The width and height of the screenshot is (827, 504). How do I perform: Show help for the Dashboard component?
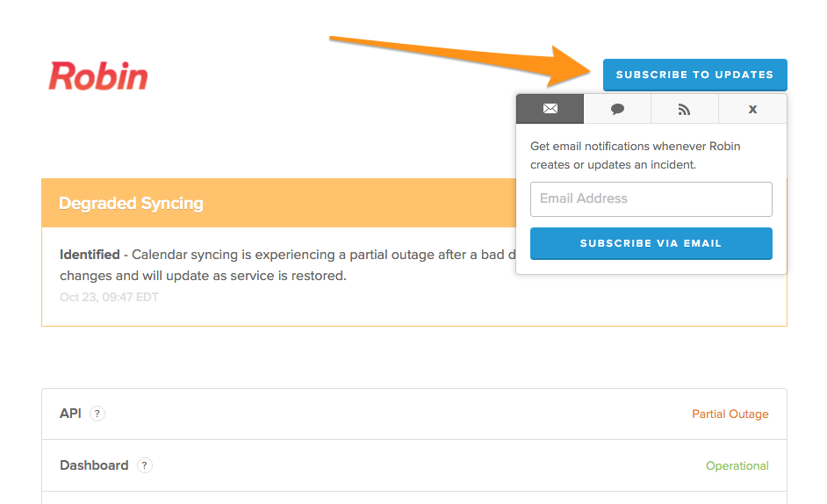(x=145, y=465)
